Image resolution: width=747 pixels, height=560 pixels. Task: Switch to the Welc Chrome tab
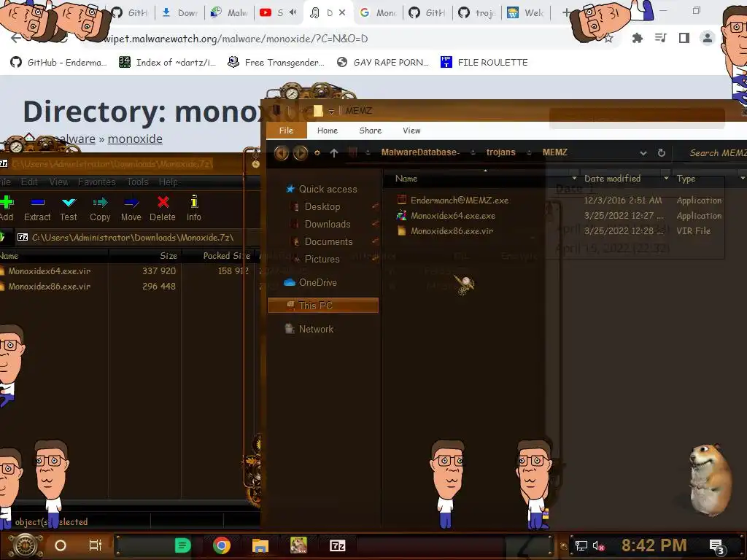525,13
